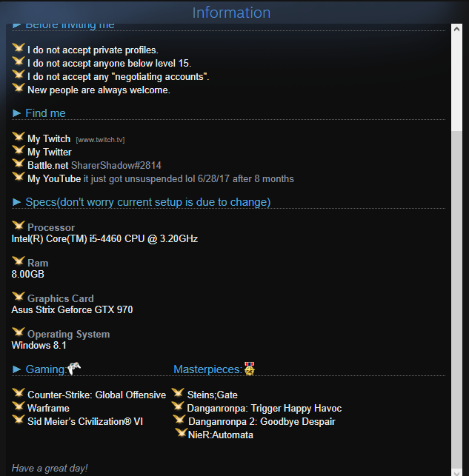Click the gold emblem beside Civilization VI

click(x=19, y=420)
